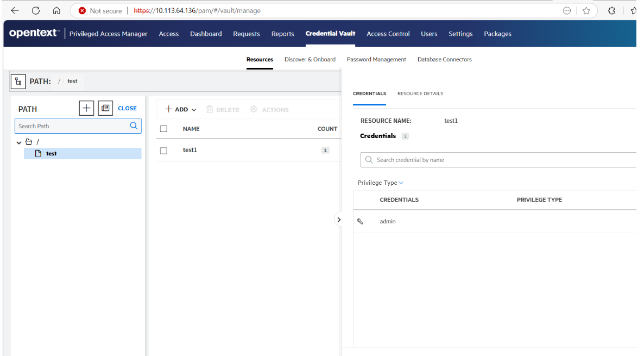Click the credential search magnifier icon
This screenshot has height=356, width=644.
[369, 160]
